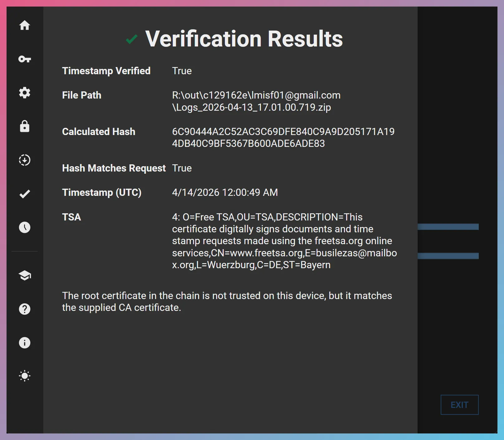The image size is (504, 440).
Task: Click the Timestamp Verified True value
Action: click(x=182, y=71)
